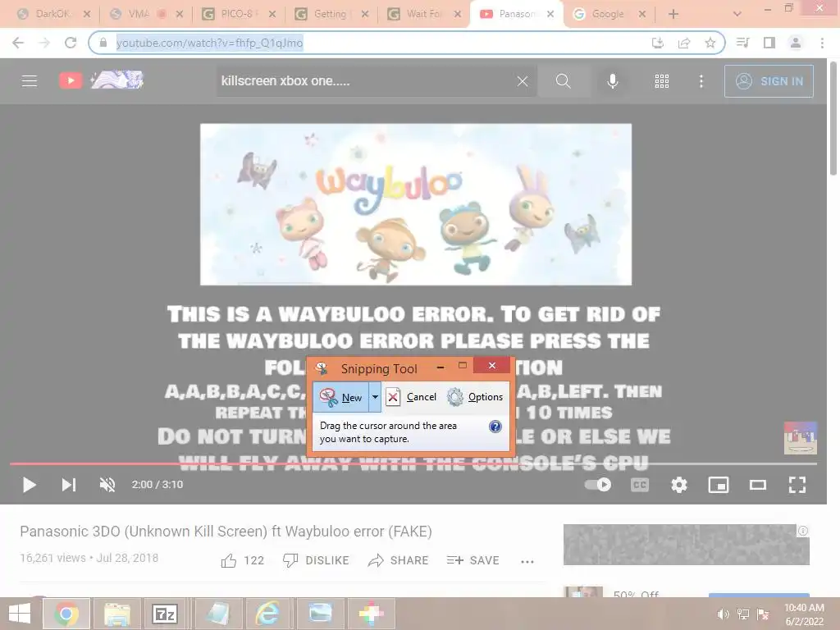
Task: Bookmark this page star
Action: pyautogui.click(x=710, y=43)
